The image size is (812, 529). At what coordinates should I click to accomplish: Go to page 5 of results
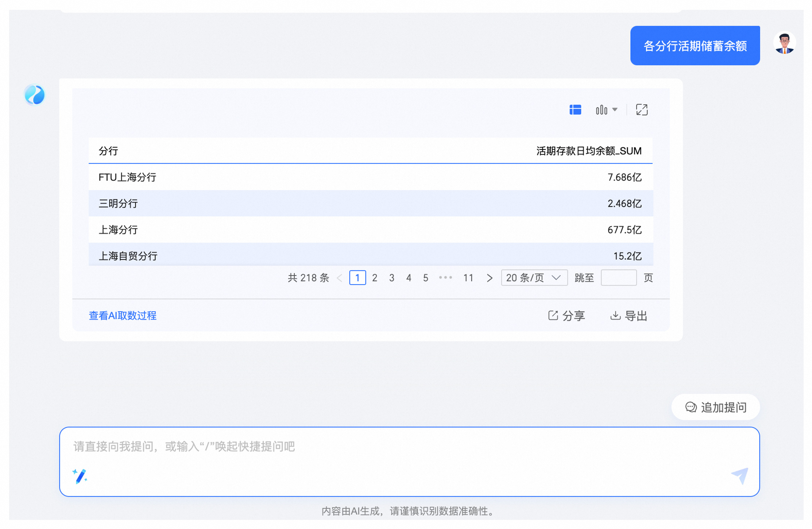click(425, 278)
